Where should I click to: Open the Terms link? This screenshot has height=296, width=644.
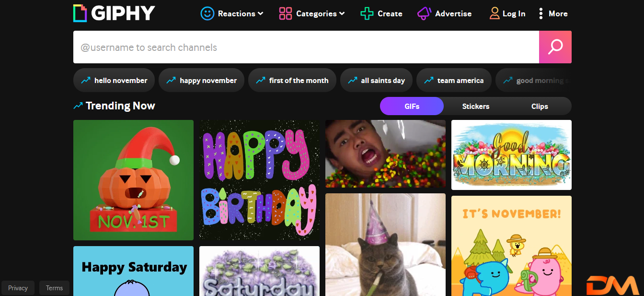click(x=54, y=288)
